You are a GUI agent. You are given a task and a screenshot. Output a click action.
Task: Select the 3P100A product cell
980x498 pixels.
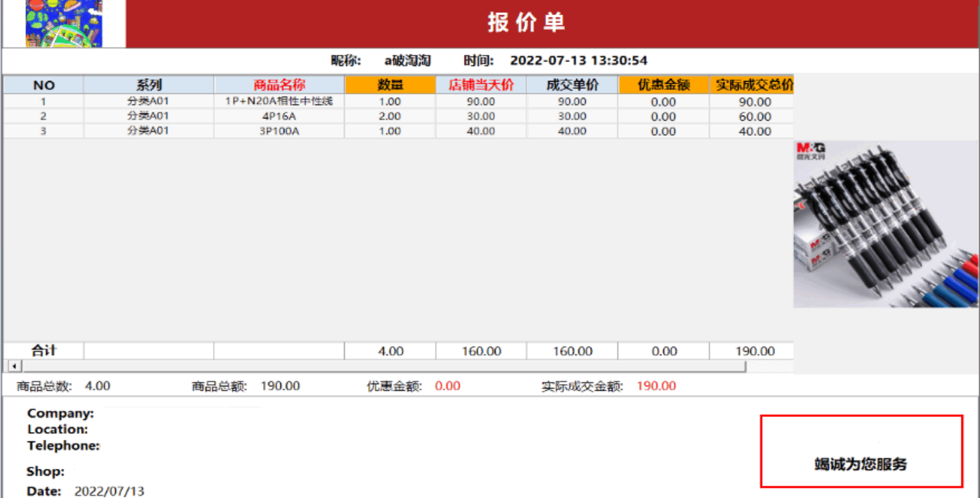coord(279,131)
